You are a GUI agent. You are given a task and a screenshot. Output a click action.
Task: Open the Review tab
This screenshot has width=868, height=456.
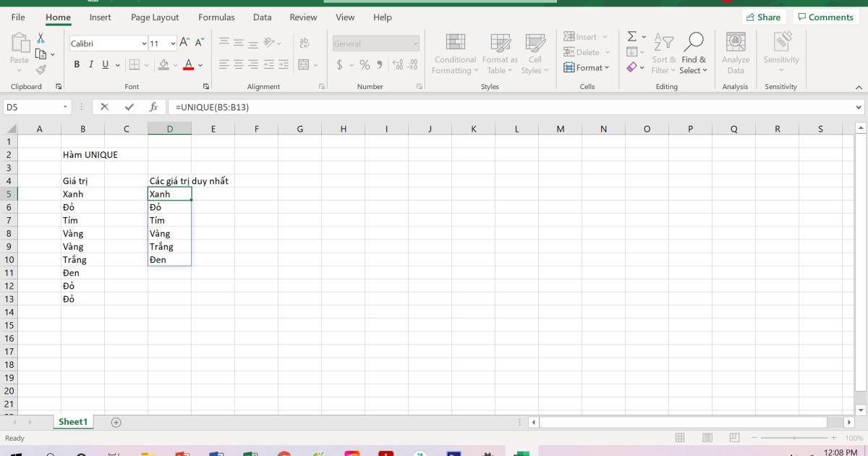click(x=303, y=17)
